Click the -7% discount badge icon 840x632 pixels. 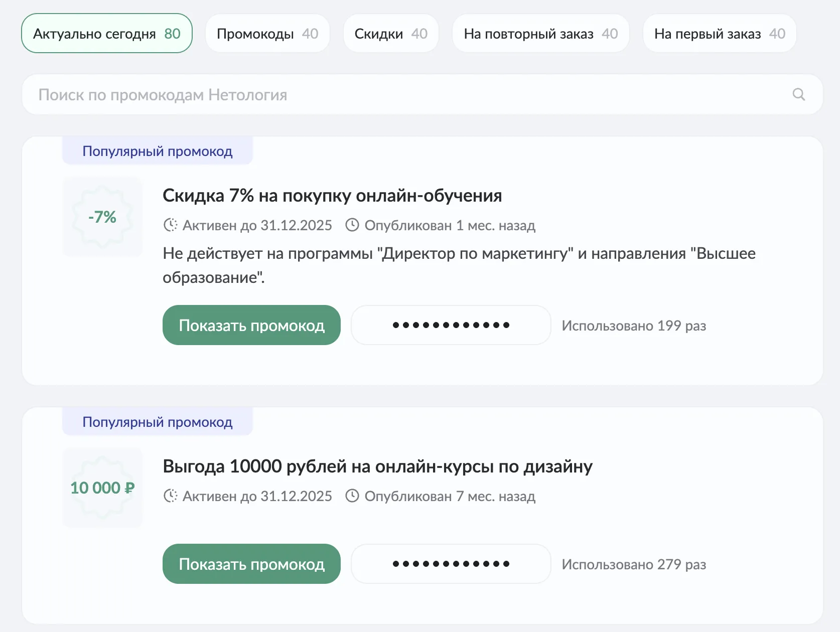click(x=102, y=217)
